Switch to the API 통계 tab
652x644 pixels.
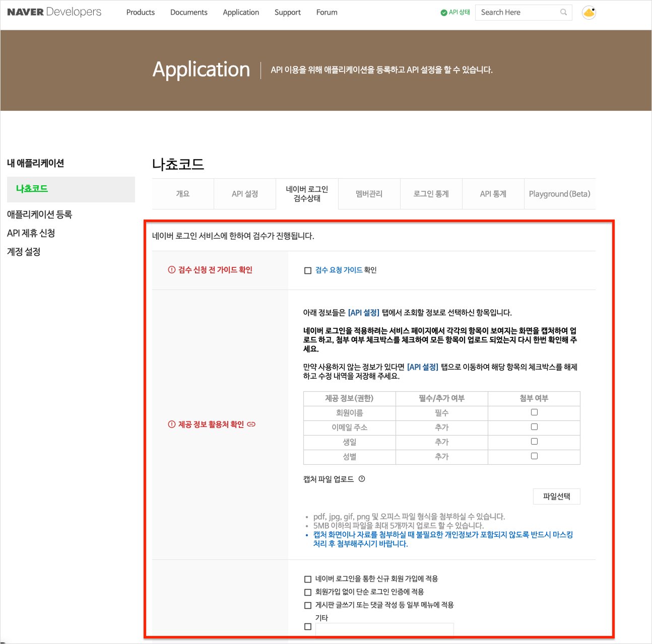(x=493, y=194)
